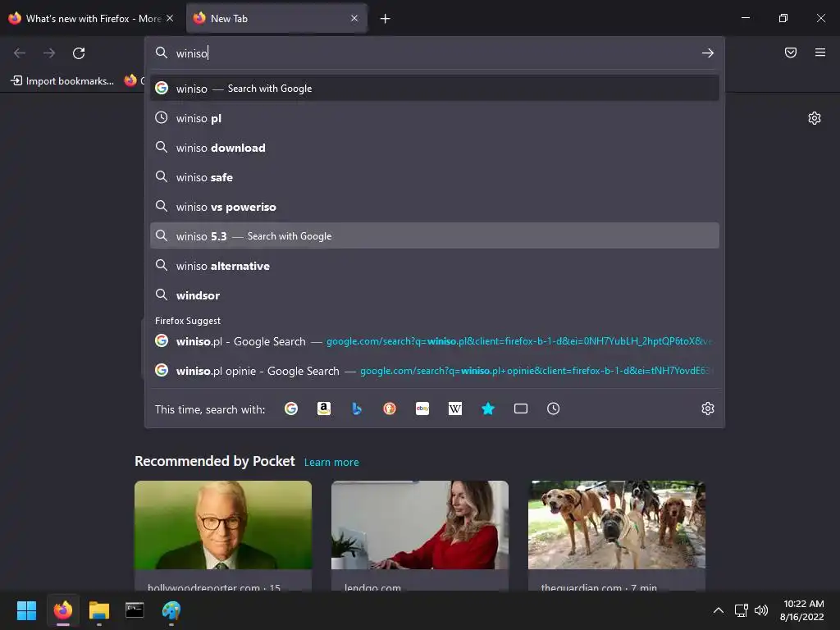Search this time with Google
Screen dimensions: 840x630
(291, 409)
